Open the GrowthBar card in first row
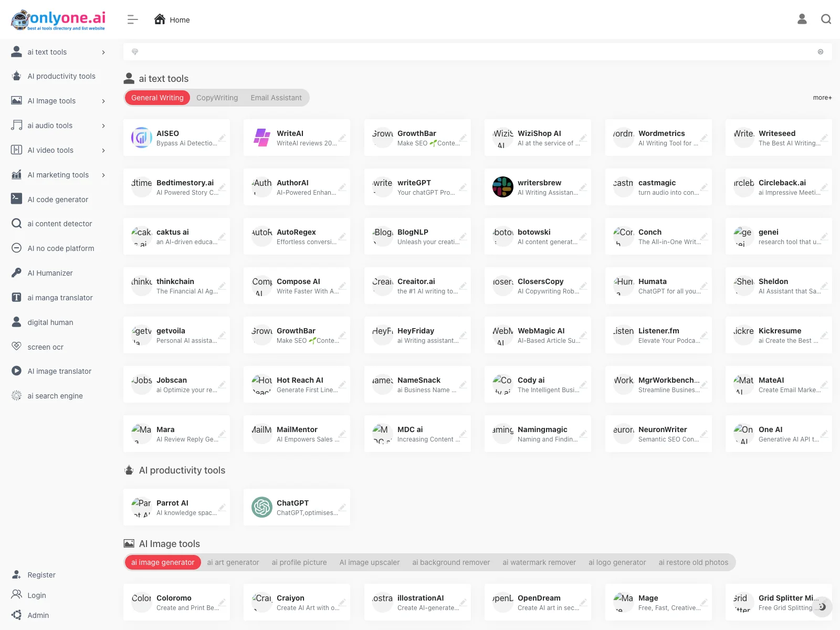Image resolution: width=840 pixels, height=630 pixels. pyautogui.click(x=417, y=138)
